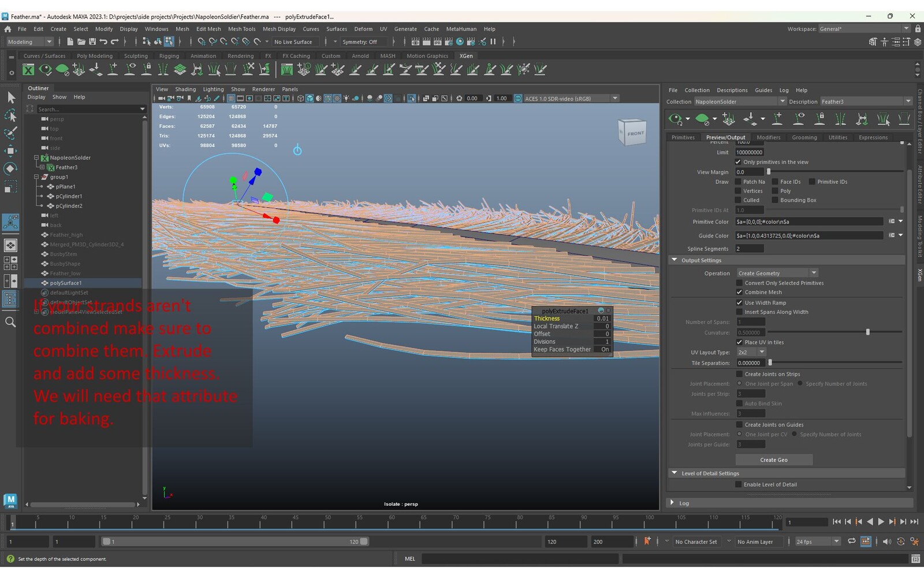This screenshot has height=578, width=924.
Task: Open the Mesh Tools menu
Action: coord(241,29)
